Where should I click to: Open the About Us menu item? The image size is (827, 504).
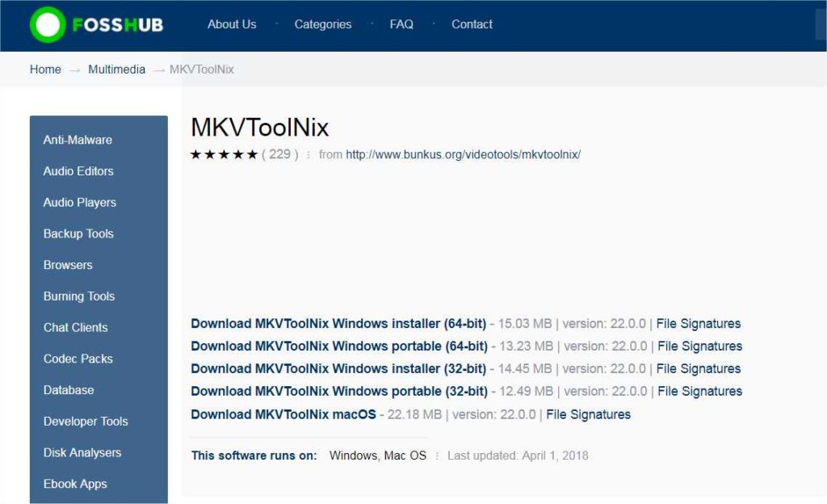point(232,24)
